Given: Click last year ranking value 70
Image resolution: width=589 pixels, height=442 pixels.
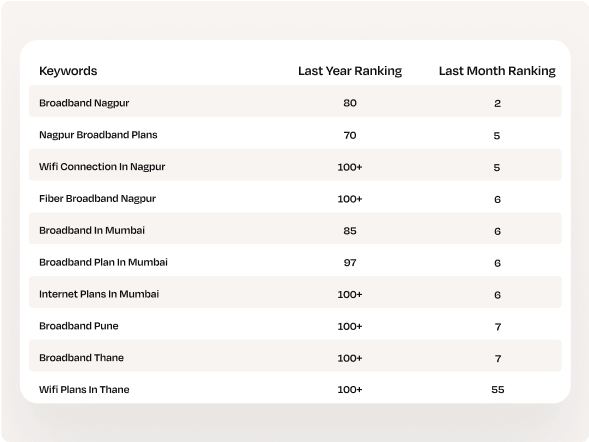Looking at the screenshot, I should [350, 135].
